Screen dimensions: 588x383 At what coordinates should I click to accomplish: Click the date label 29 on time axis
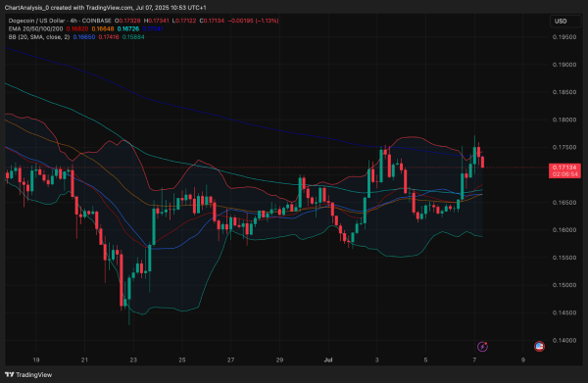[x=279, y=359]
